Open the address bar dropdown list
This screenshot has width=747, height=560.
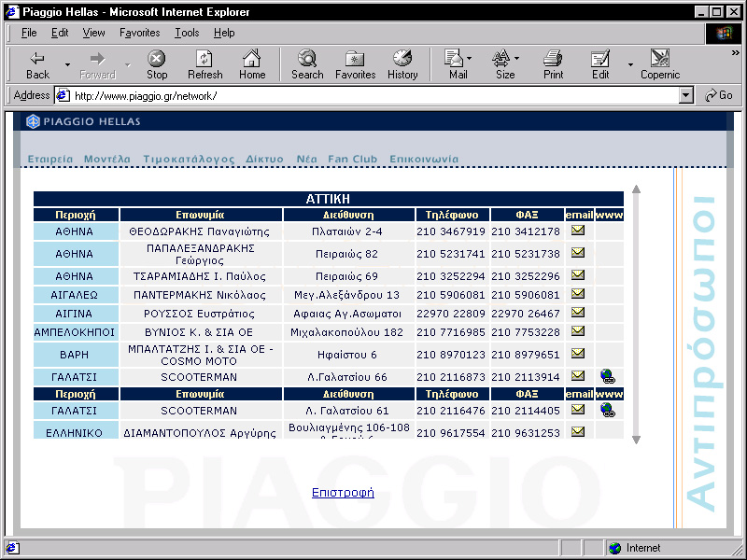(x=685, y=96)
